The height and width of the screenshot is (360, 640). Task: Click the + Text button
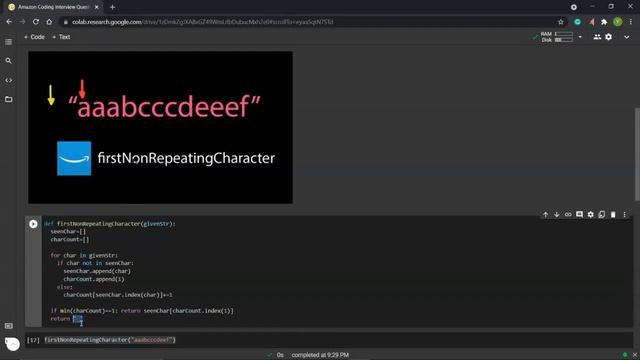61,37
